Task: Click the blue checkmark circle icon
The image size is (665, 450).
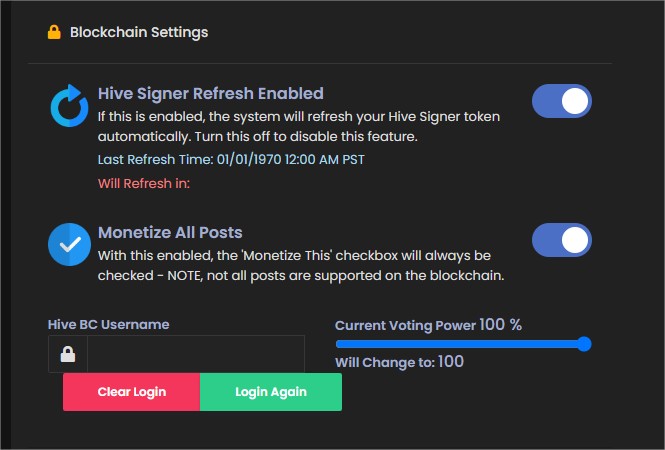Action: [69, 244]
